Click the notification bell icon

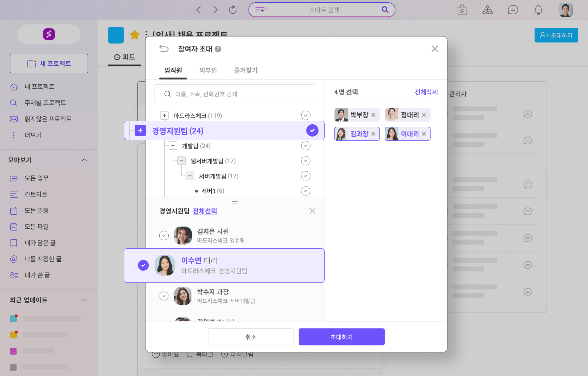click(x=538, y=10)
